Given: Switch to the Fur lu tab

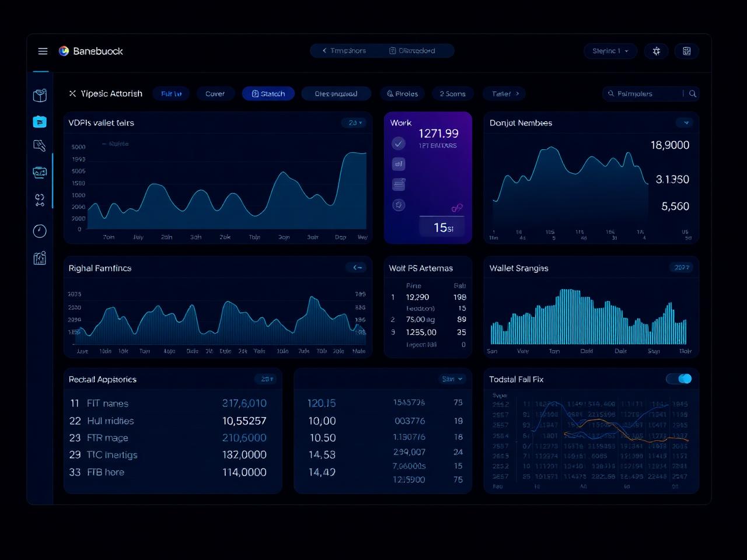Looking at the screenshot, I should [171, 94].
